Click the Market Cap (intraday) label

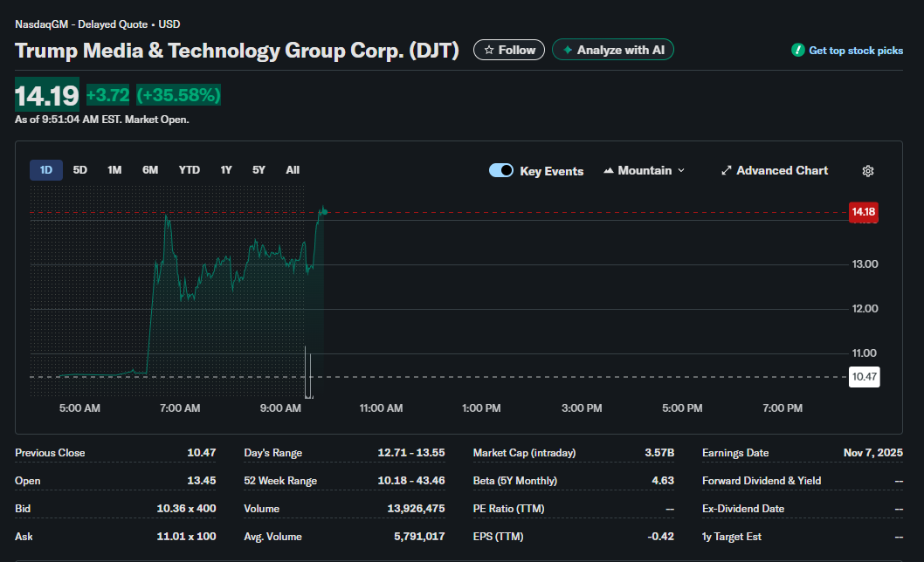pyautogui.click(x=525, y=453)
